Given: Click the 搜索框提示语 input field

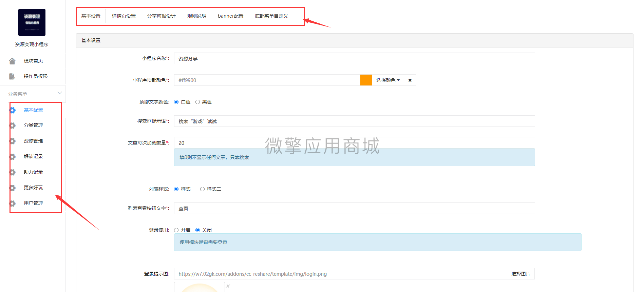Looking at the screenshot, I should [x=355, y=121].
